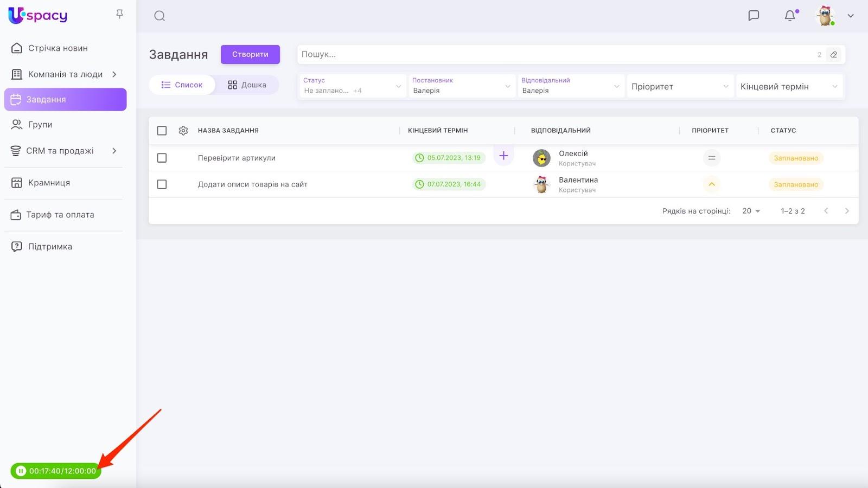Switch to Дошка view
The height and width of the screenshot is (488, 868).
247,85
